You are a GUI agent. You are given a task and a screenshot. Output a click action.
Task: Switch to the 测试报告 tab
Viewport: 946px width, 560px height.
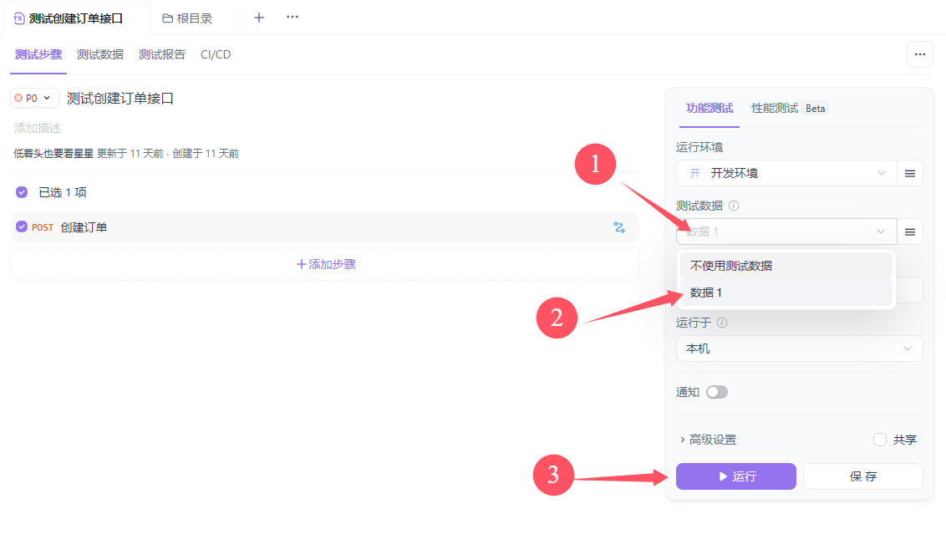coord(162,54)
